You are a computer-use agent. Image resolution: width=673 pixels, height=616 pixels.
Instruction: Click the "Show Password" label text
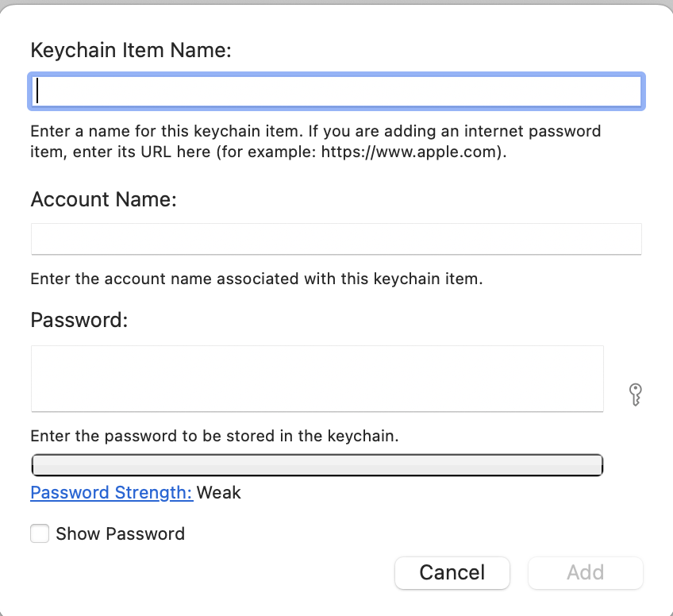(x=120, y=534)
